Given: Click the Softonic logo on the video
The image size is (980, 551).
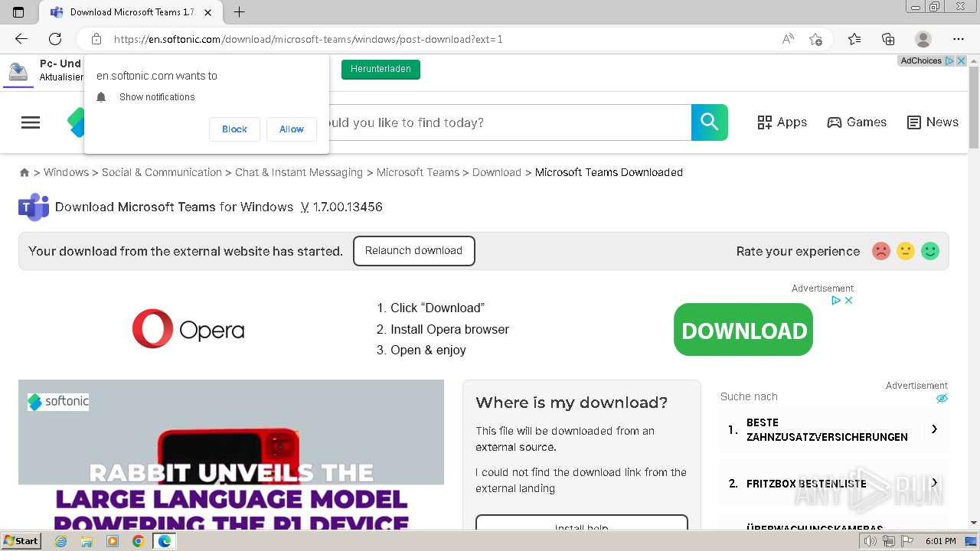Looking at the screenshot, I should coord(58,401).
